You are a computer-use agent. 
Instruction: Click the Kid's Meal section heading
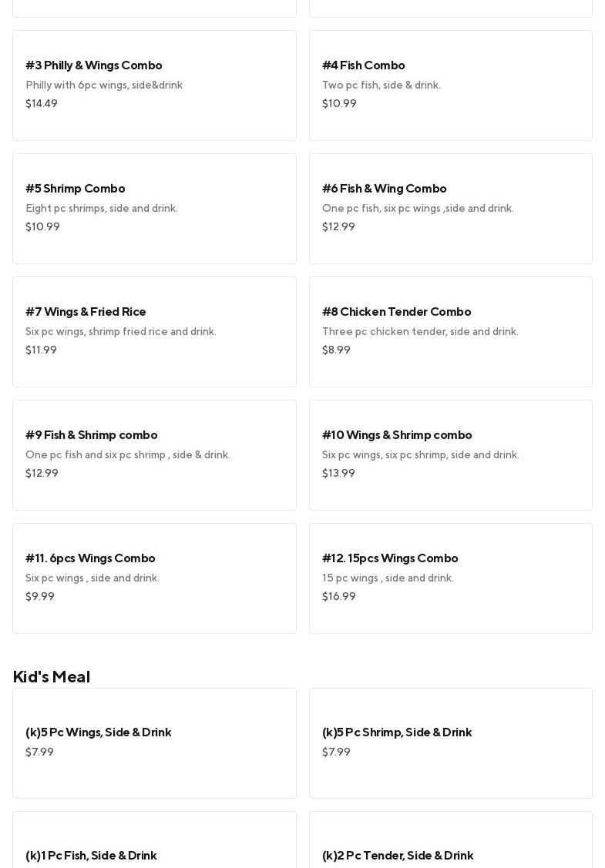[52, 676]
